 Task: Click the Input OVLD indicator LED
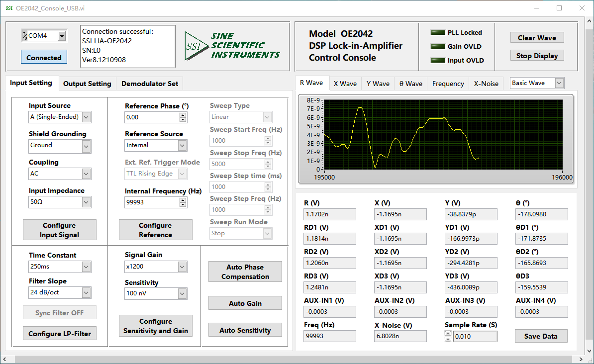pyautogui.click(x=438, y=60)
